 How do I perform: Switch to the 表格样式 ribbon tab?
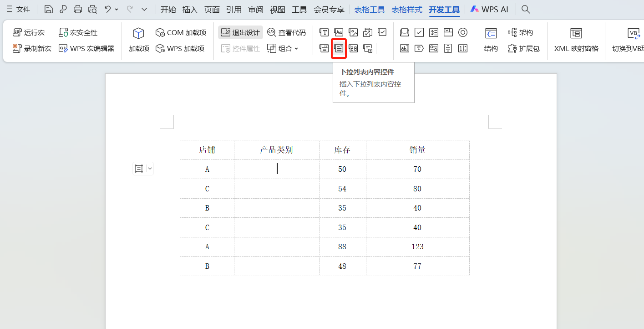point(406,9)
